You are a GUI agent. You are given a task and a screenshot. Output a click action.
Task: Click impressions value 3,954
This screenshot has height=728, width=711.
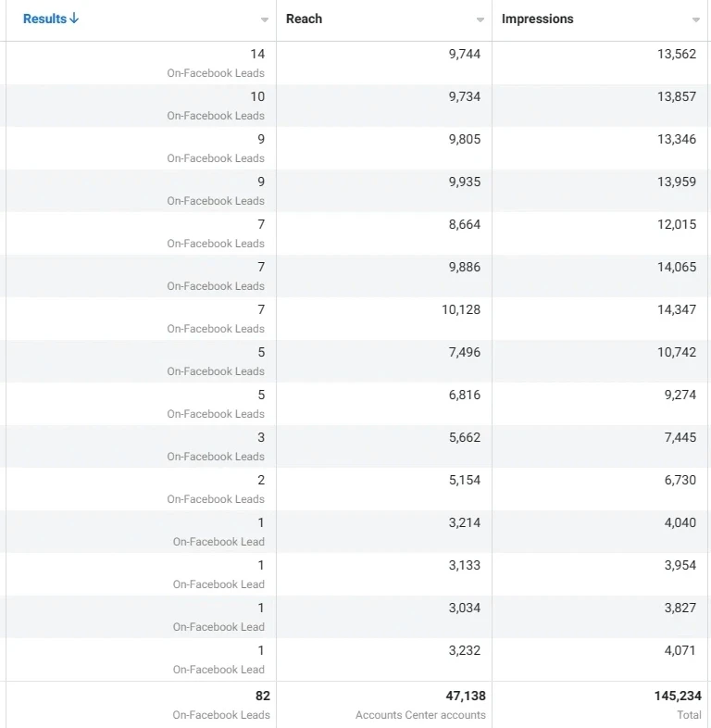pyautogui.click(x=680, y=566)
